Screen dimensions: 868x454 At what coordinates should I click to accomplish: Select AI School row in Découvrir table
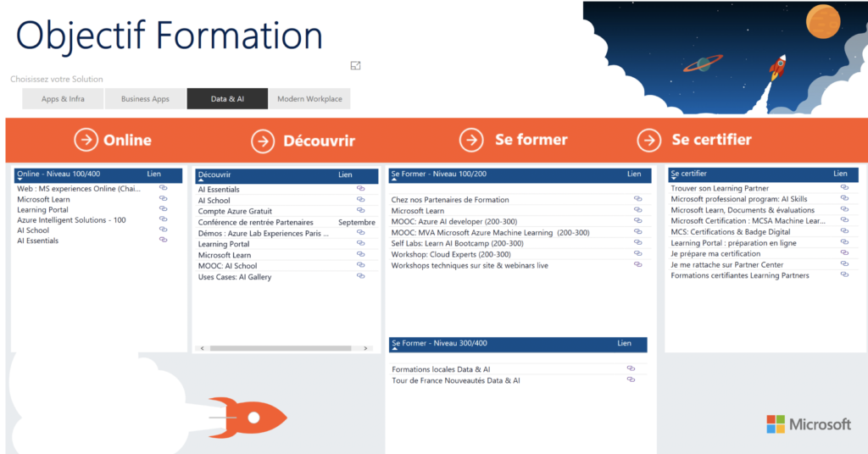(287, 200)
